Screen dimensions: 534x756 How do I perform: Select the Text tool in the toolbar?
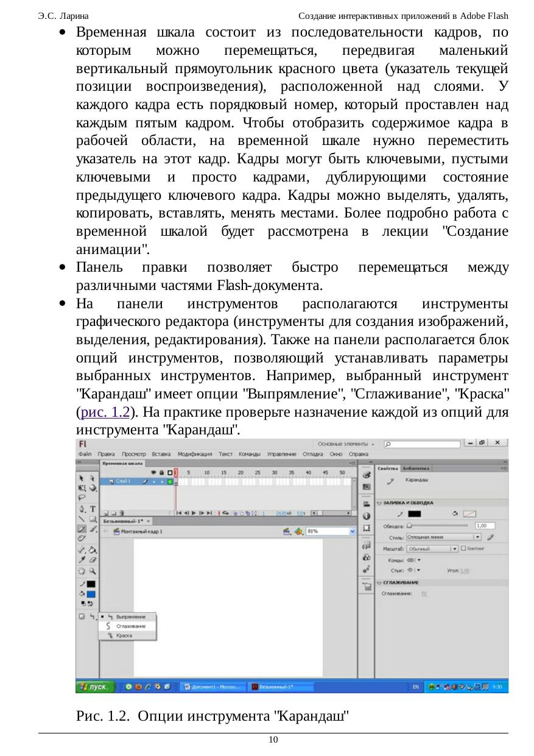pyautogui.click(x=93, y=509)
